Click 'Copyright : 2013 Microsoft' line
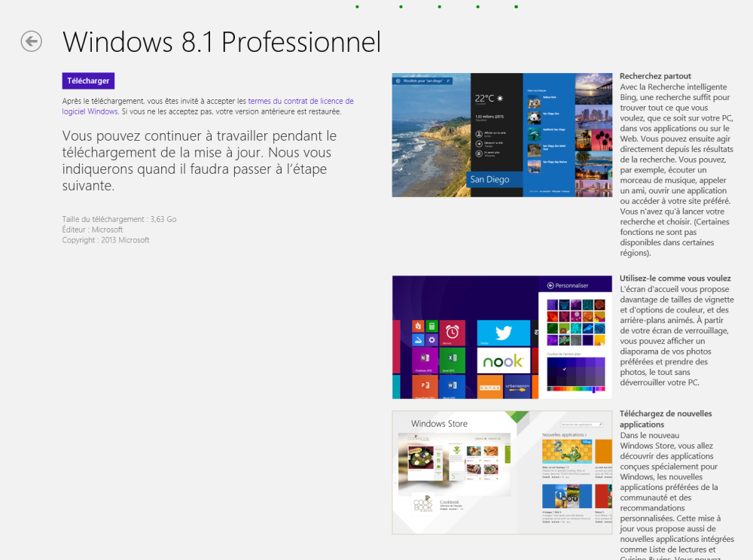 tap(105, 240)
